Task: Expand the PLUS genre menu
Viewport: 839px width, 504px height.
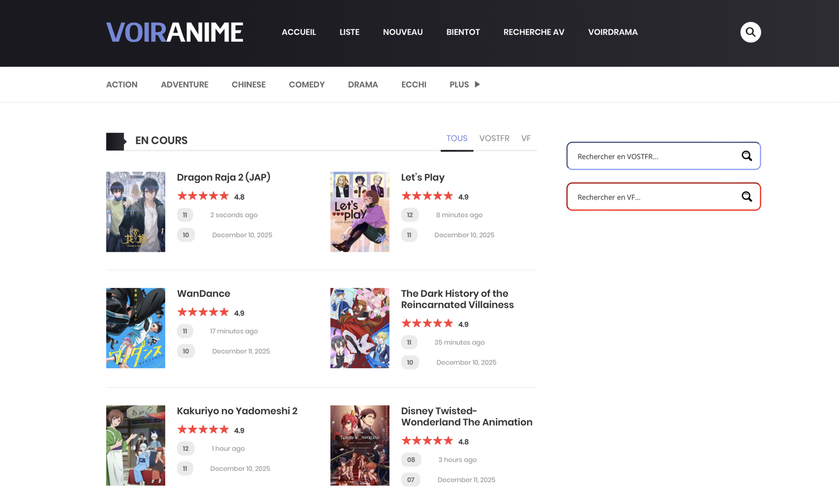Action: (464, 84)
